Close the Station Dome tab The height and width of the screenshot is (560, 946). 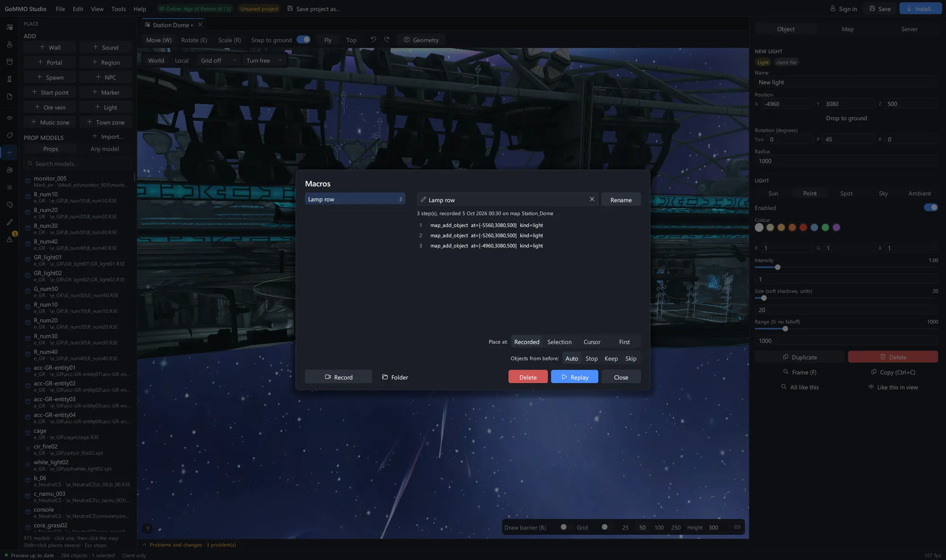[x=200, y=25]
